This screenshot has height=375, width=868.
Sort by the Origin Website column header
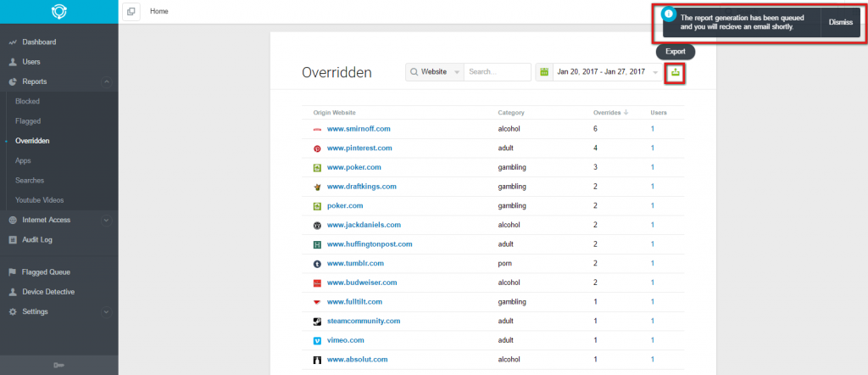(334, 113)
